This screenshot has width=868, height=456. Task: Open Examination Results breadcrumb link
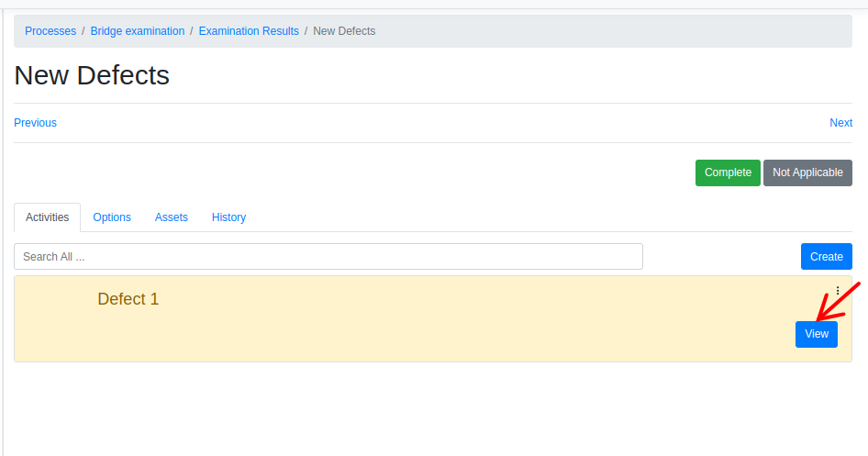(x=249, y=31)
